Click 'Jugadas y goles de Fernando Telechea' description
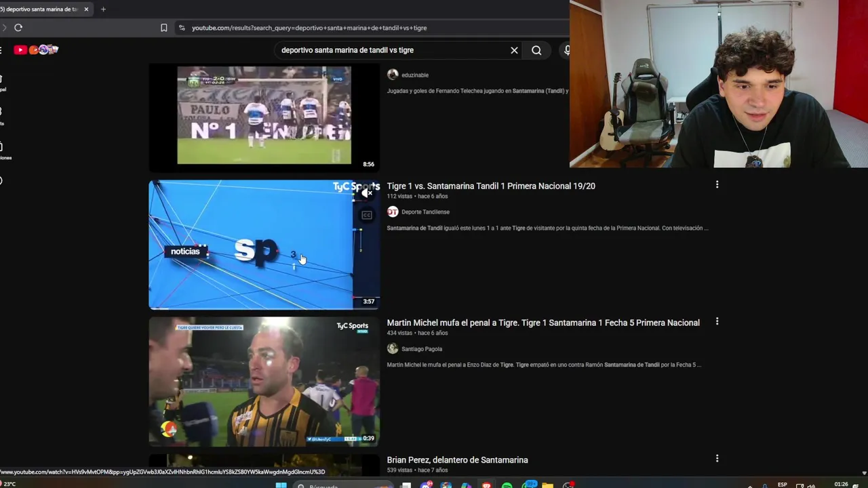 tap(477, 91)
